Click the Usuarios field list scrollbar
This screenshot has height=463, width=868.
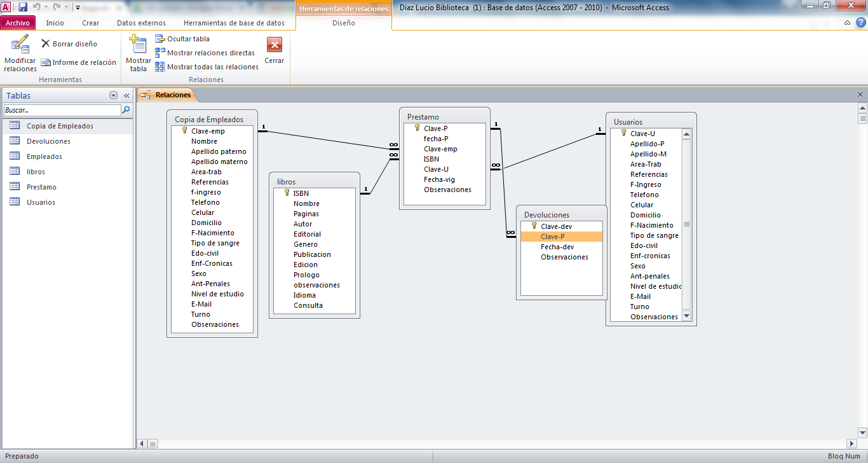686,225
